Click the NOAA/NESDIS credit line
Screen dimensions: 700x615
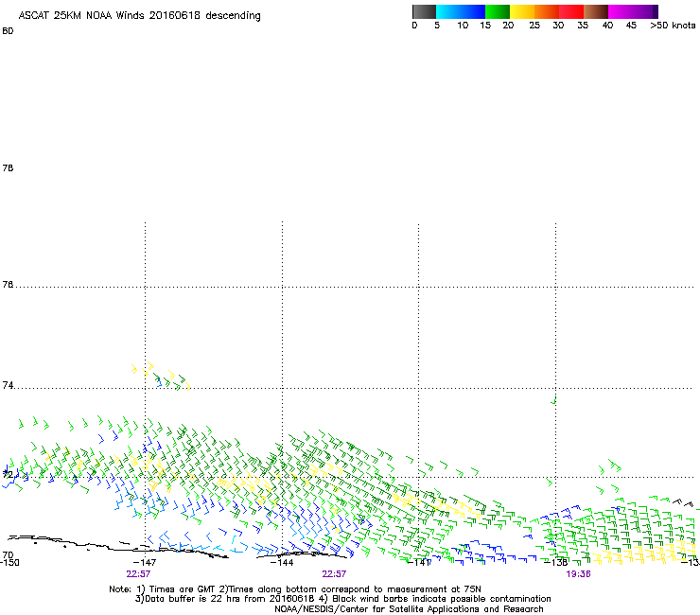click(x=409, y=609)
